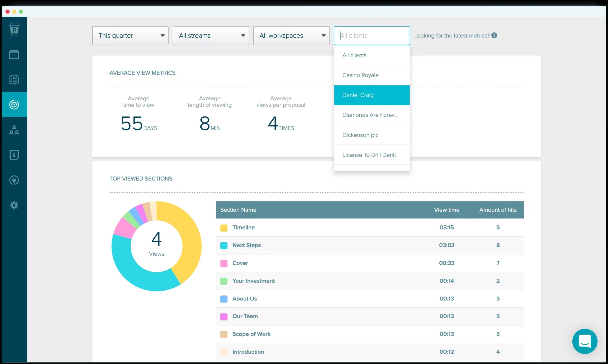
Task: Select the Introduction section name
Action: 248,352
